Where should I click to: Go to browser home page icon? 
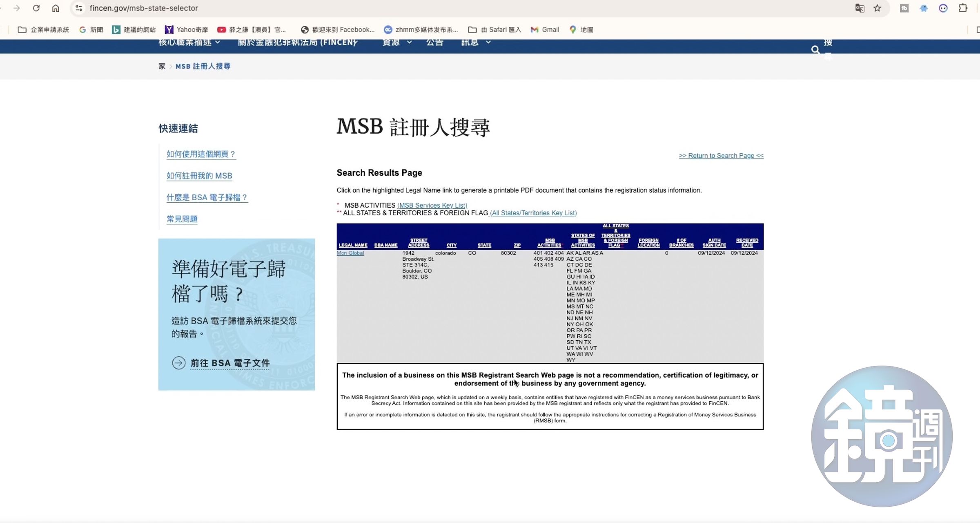coord(56,8)
